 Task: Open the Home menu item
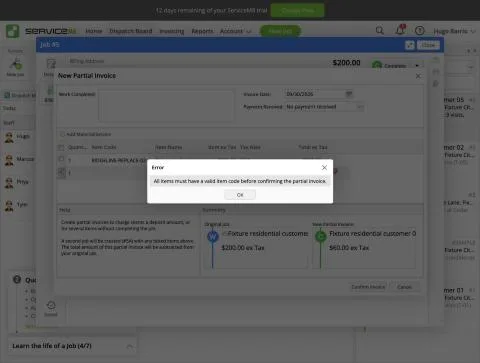click(x=94, y=31)
